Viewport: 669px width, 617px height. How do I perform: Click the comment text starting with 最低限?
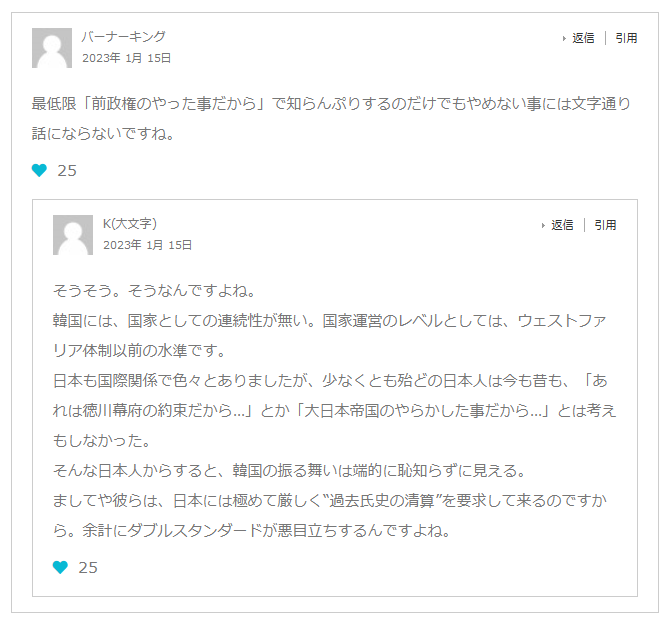pos(330,104)
